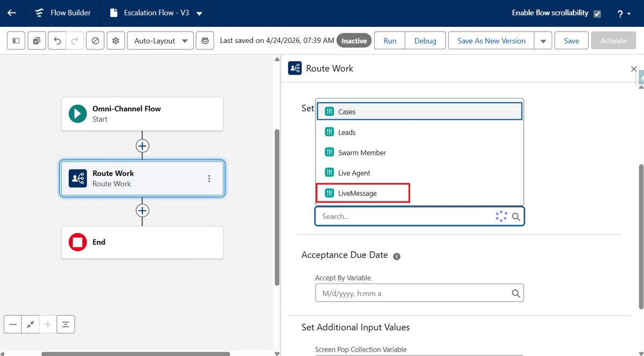Click the canvas horizontal scrollbar
Image resolution: width=644 pixels, height=356 pixels.
(x=136, y=354)
